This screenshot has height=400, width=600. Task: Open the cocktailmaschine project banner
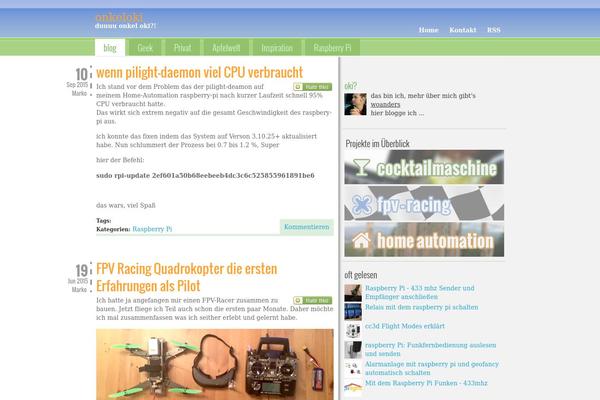tap(424, 167)
